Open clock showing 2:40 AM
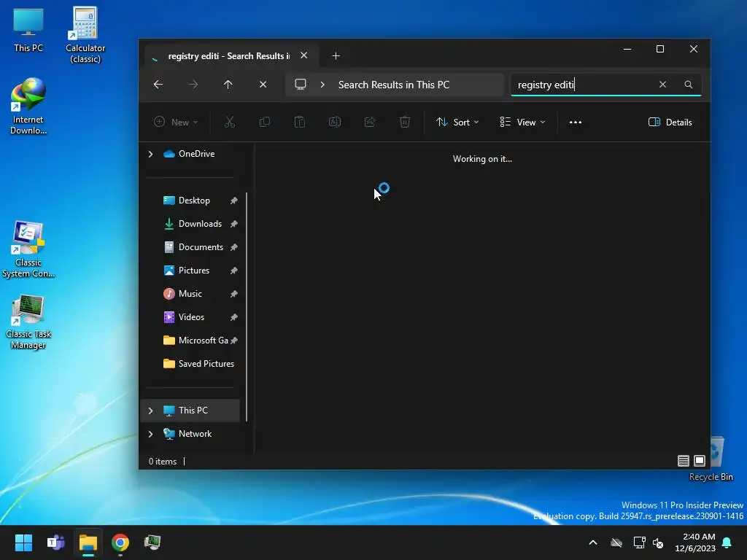Viewport: 747px width, 560px height. tap(695, 542)
